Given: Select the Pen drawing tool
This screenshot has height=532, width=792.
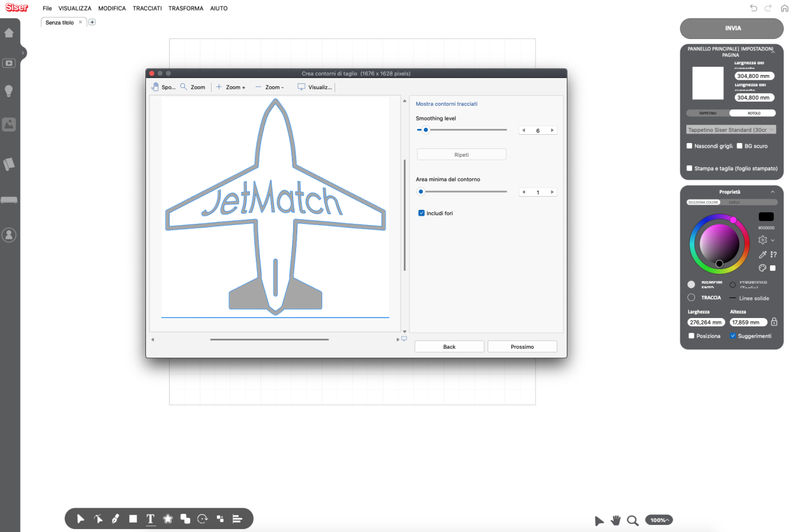Looking at the screenshot, I should click(x=115, y=519).
